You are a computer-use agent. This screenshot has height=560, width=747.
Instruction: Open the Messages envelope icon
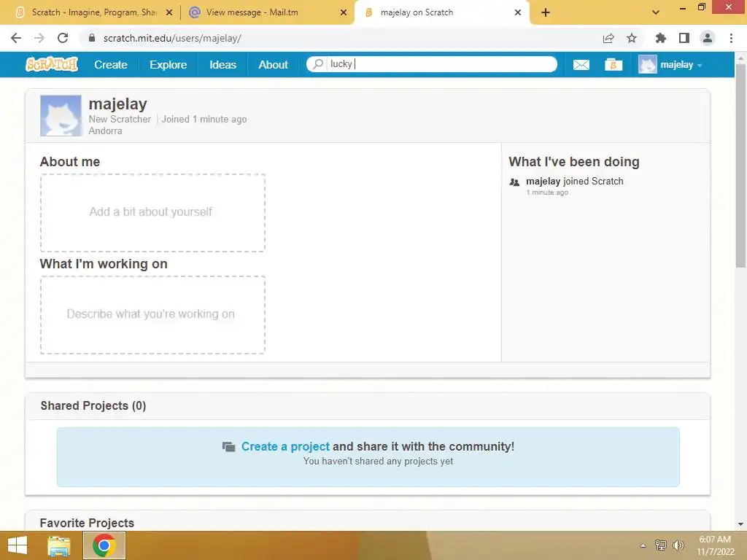tap(581, 65)
